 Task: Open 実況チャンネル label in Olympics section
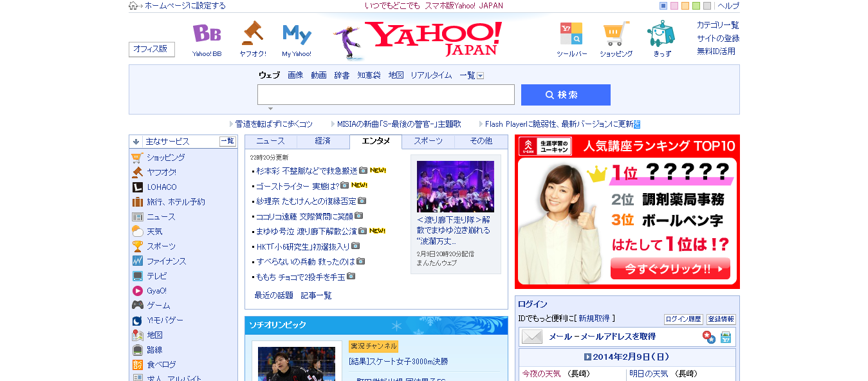point(373,346)
